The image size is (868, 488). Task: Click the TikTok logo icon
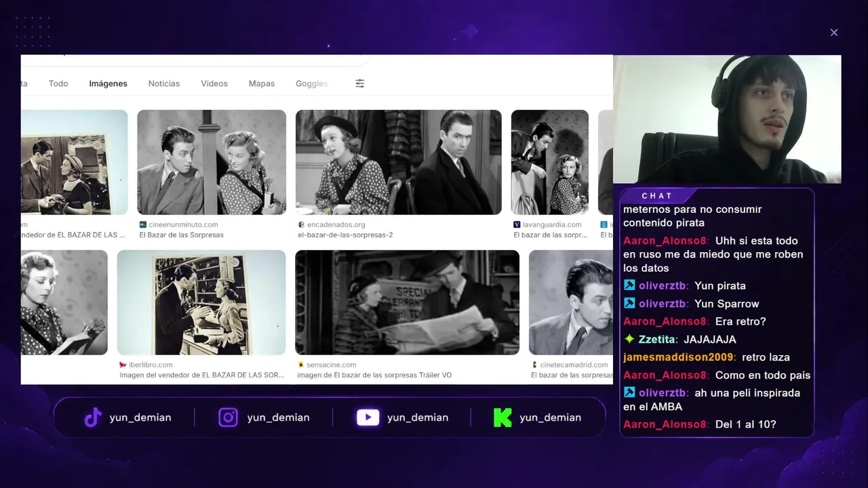tap(93, 418)
